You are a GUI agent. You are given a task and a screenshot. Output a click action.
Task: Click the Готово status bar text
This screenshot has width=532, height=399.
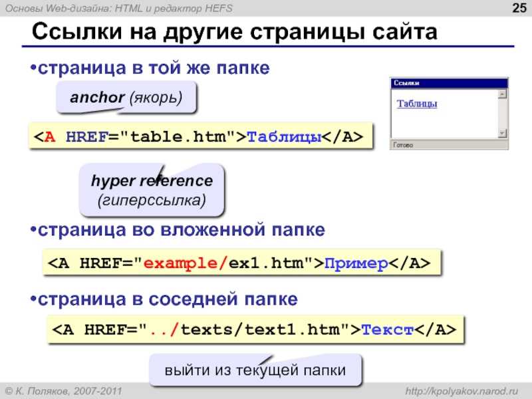[x=403, y=145]
